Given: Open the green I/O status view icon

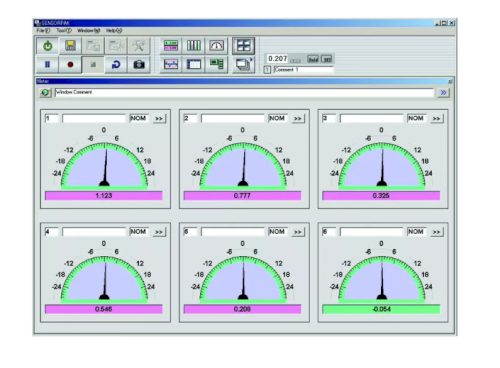Looking at the screenshot, I should 216,64.
